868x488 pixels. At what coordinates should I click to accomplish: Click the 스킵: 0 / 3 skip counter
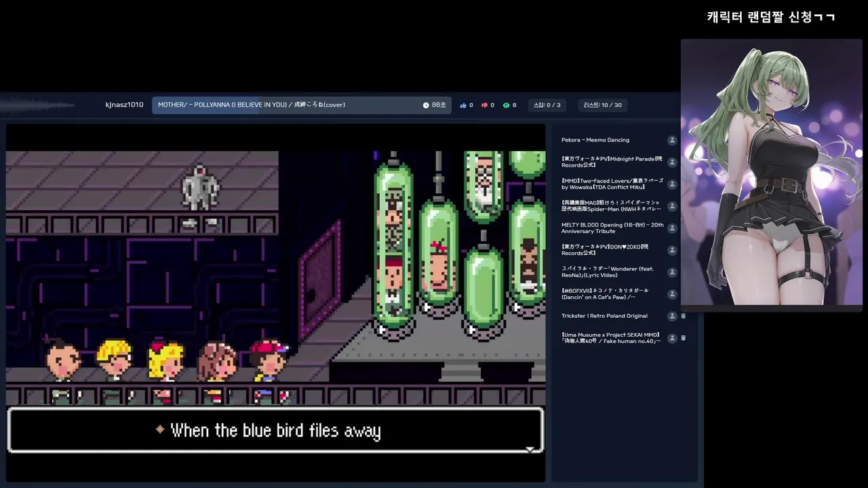(x=547, y=105)
